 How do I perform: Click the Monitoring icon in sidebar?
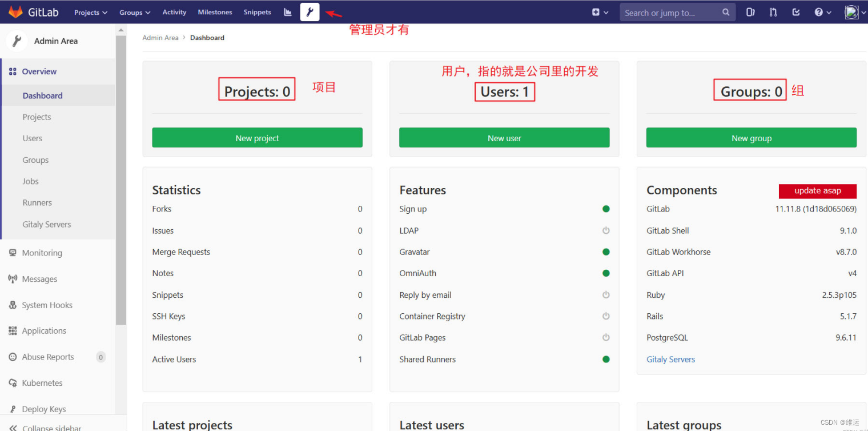tap(13, 253)
